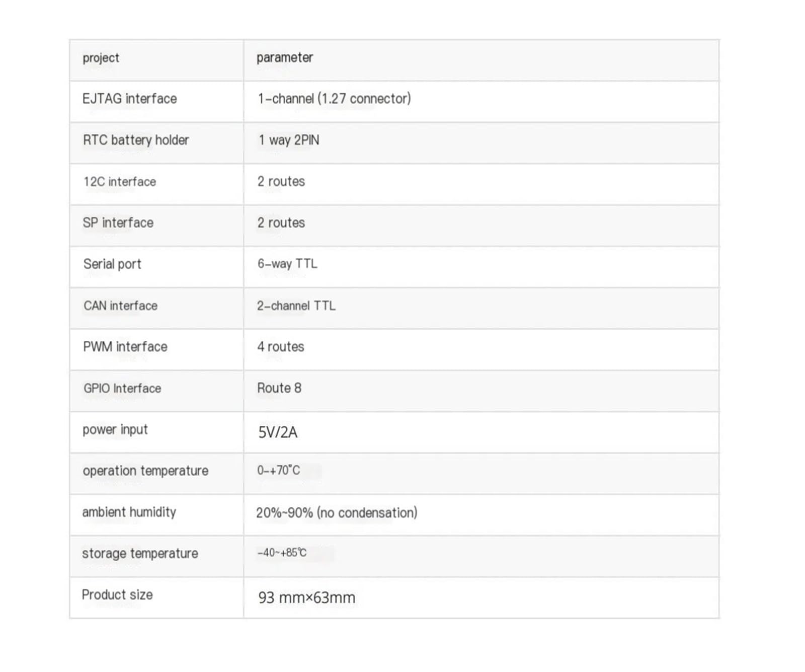The height and width of the screenshot is (672, 805).
Task: Click the '4 routes' value
Action: point(281,347)
